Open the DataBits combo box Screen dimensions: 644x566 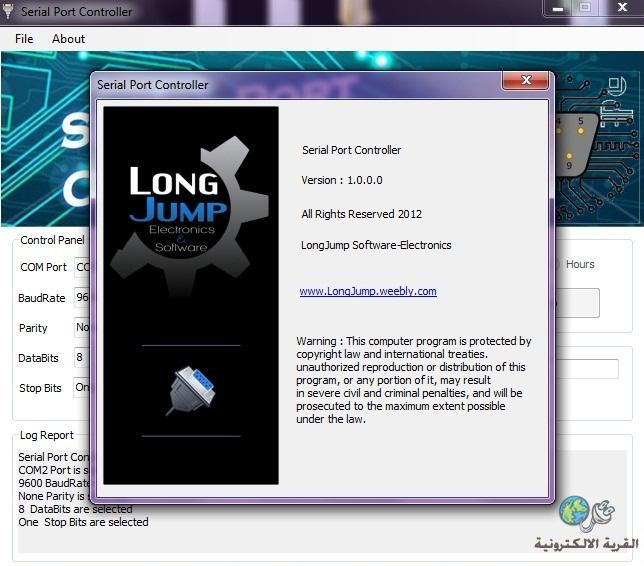coord(82,357)
